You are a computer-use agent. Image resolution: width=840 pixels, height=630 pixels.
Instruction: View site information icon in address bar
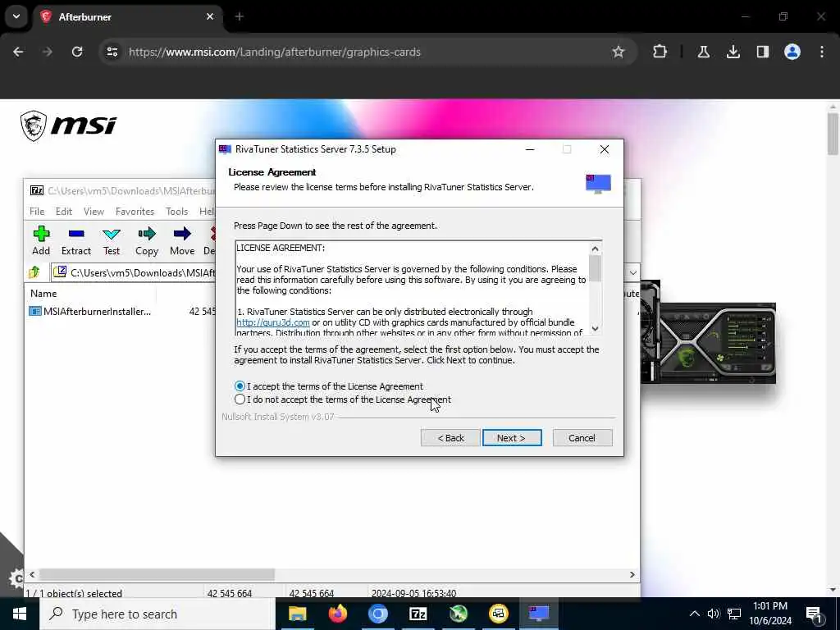pos(112,52)
